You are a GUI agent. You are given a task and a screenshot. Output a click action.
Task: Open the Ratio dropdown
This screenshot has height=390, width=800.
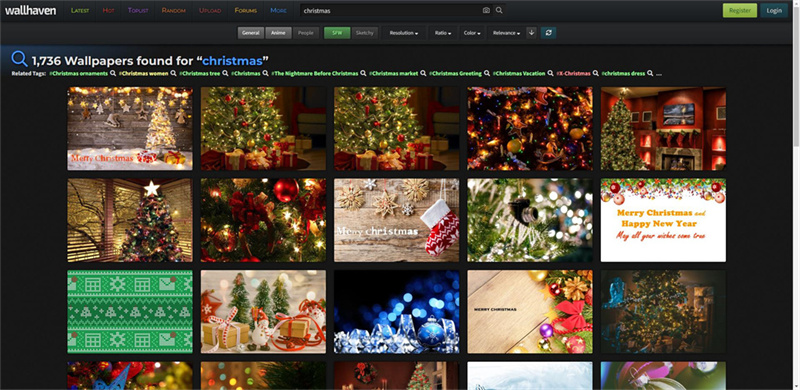click(x=442, y=33)
